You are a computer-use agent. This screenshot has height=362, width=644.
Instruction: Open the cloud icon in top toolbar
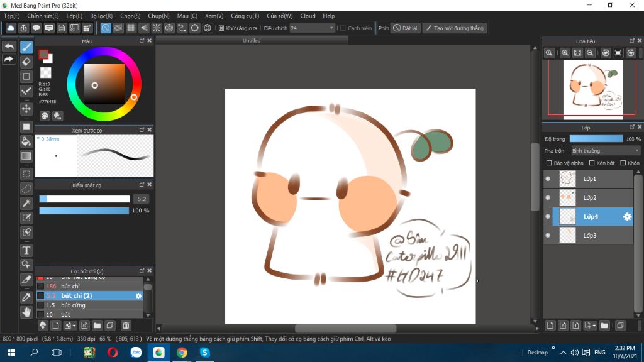11,28
